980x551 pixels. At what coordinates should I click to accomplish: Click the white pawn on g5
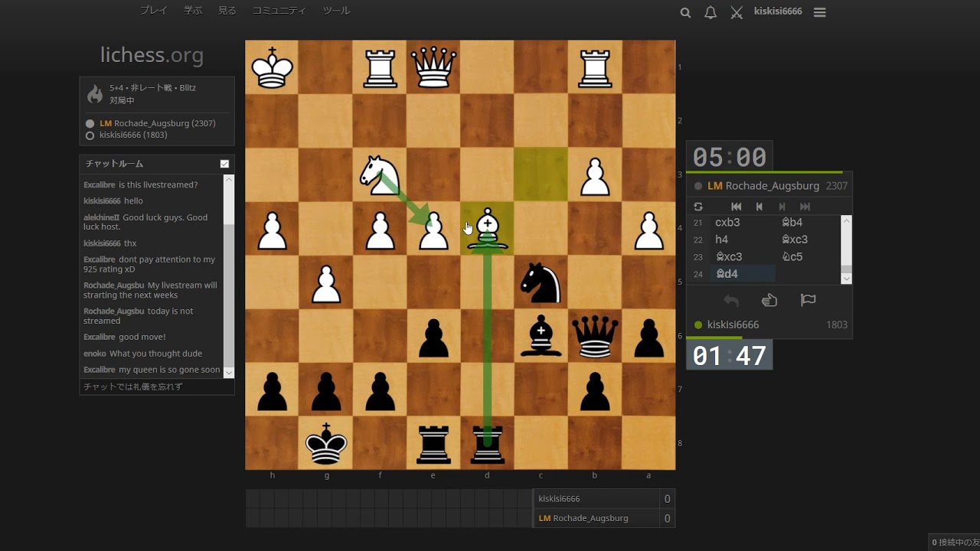tap(326, 282)
